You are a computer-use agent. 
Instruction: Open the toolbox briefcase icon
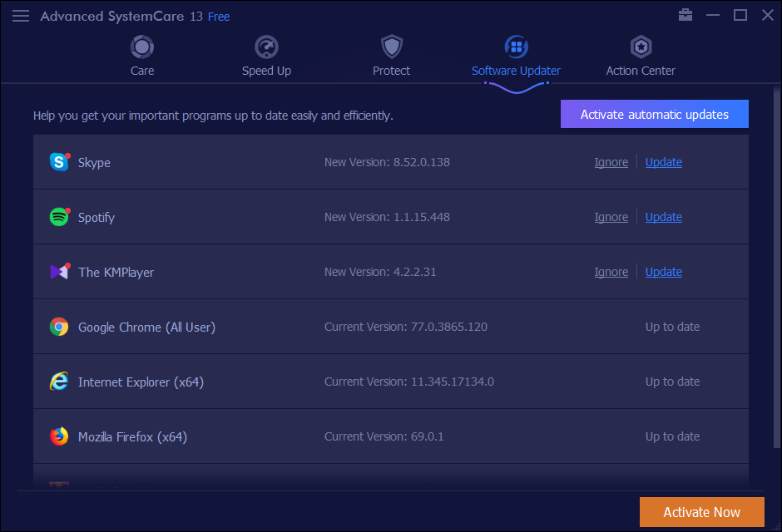pos(685,15)
